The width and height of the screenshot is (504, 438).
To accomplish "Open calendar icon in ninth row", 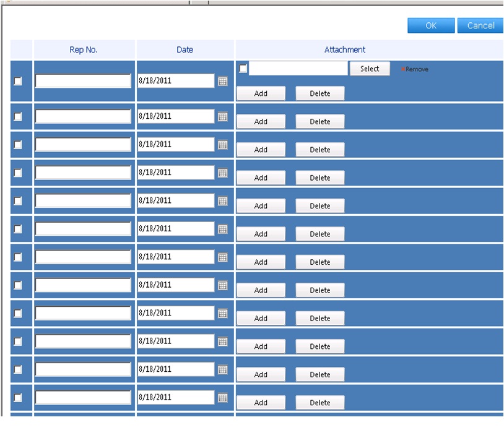I will [x=222, y=314].
